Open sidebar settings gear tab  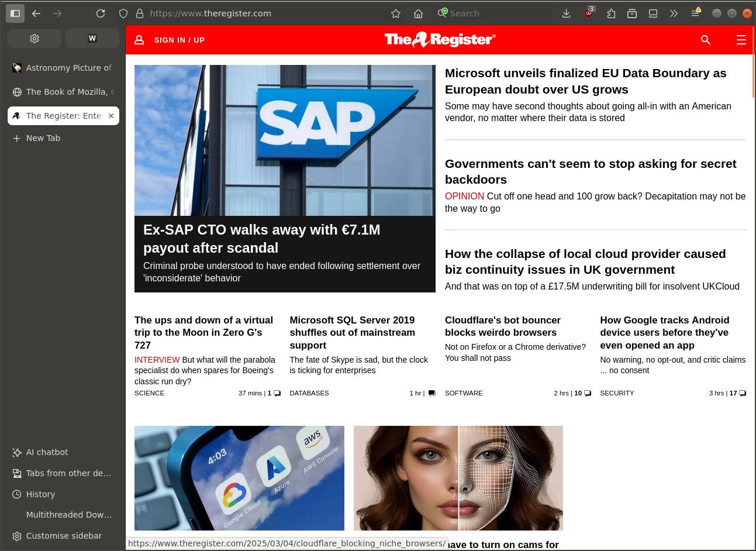pyautogui.click(x=34, y=39)
